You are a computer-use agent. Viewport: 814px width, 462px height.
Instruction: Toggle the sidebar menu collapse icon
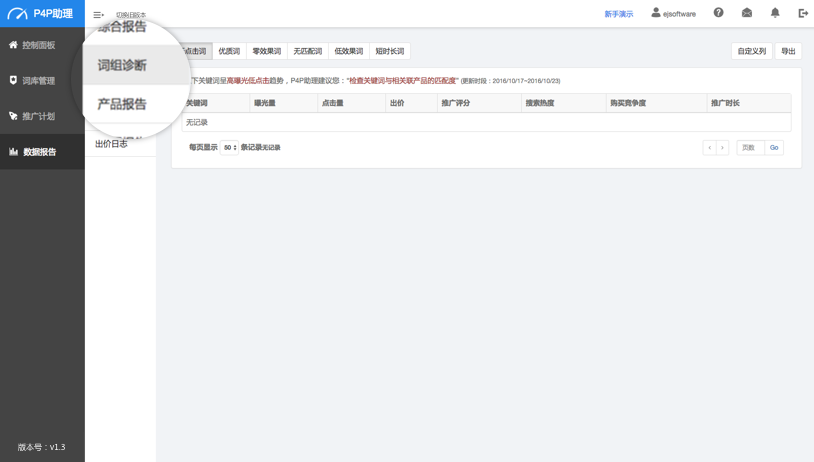pos(98,15)
